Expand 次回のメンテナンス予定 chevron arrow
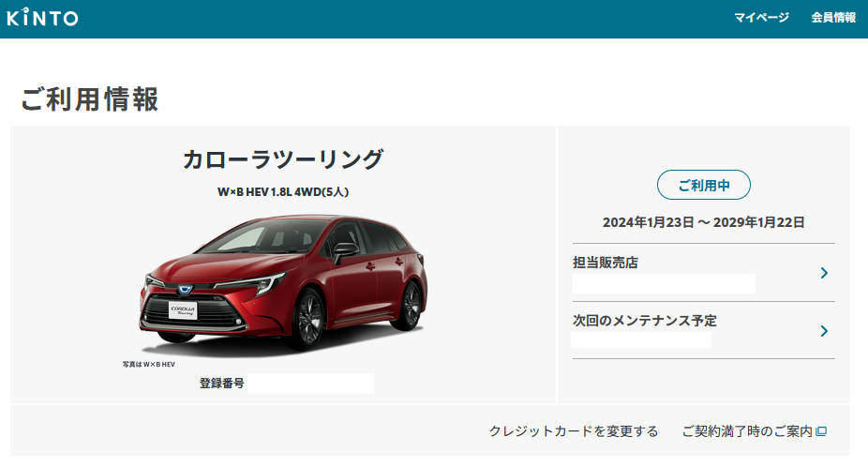This screenshot has width=868, height=467. [x=824, y=331]
